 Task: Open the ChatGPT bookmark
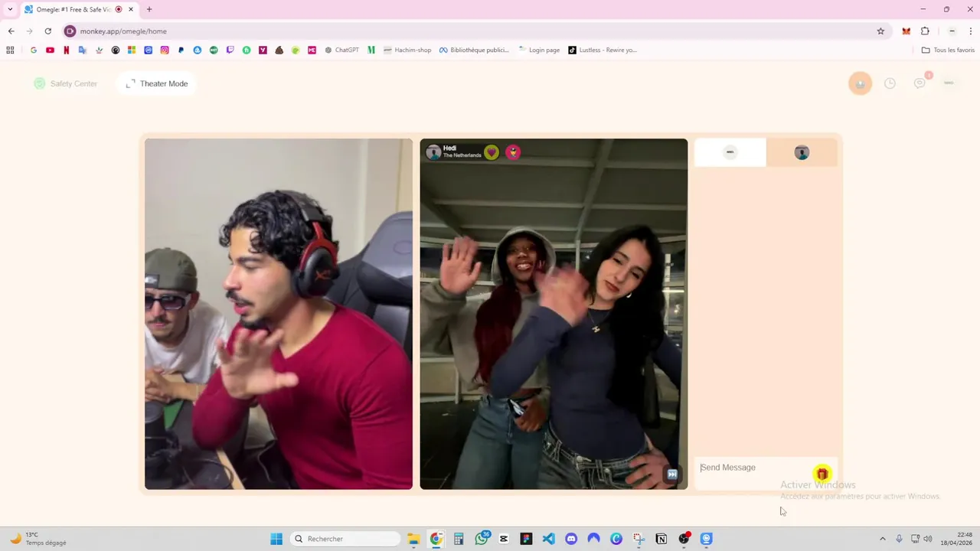coord(341,50)
